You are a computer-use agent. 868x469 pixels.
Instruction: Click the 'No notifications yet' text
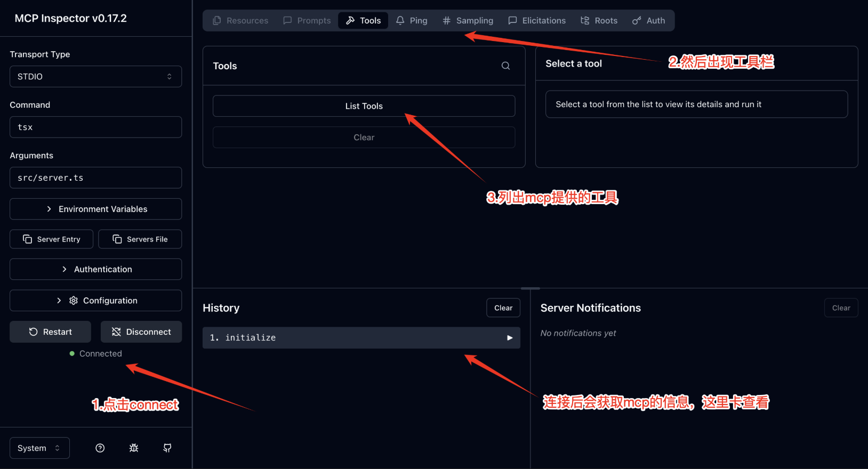click(x=578, y=333)
